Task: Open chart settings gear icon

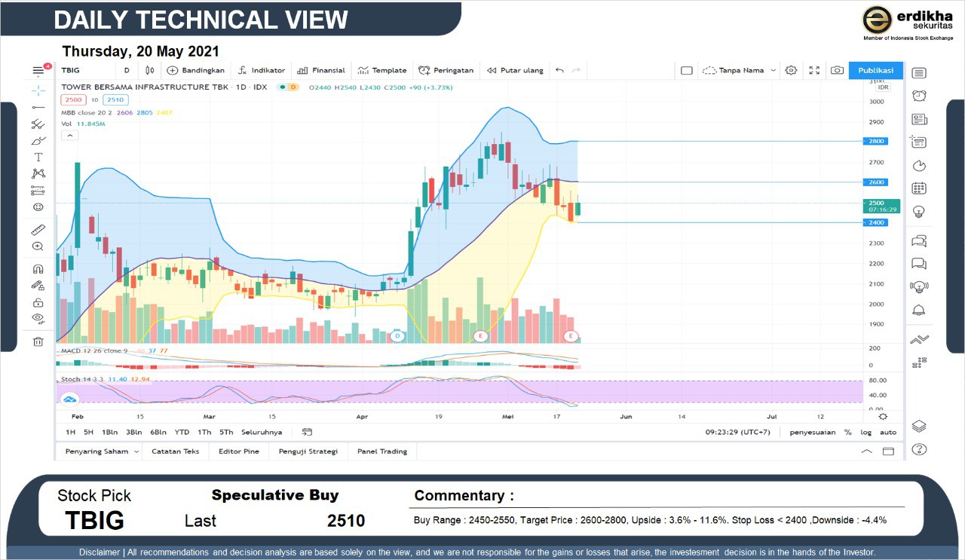Action: [791, 70]
